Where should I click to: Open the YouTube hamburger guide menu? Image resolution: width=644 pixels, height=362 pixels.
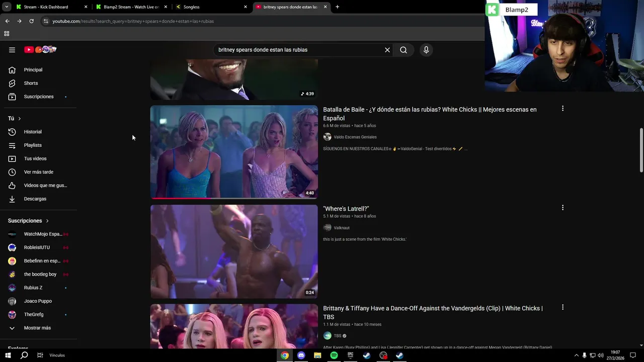coord(12,50)
